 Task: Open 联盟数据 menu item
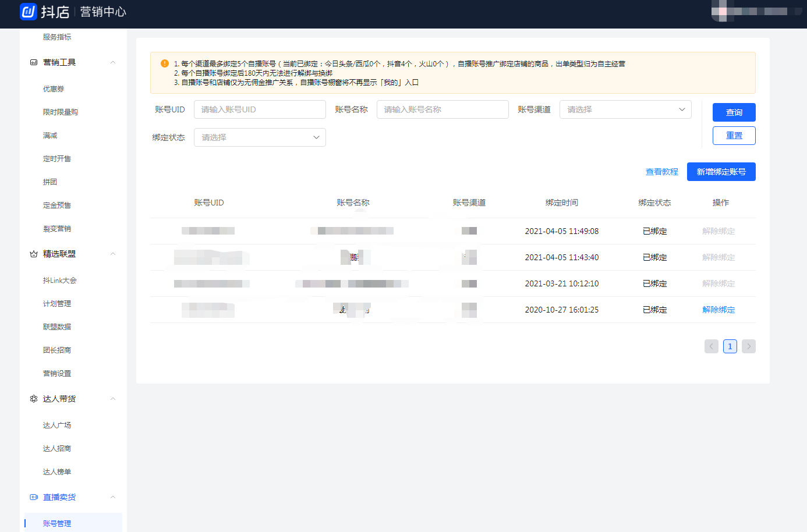(x=57, y=327)
